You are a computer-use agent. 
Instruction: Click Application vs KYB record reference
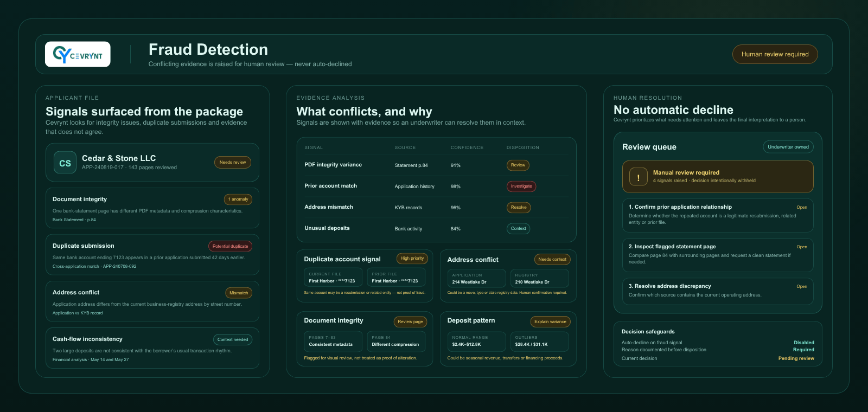click(x=78, y=313)
